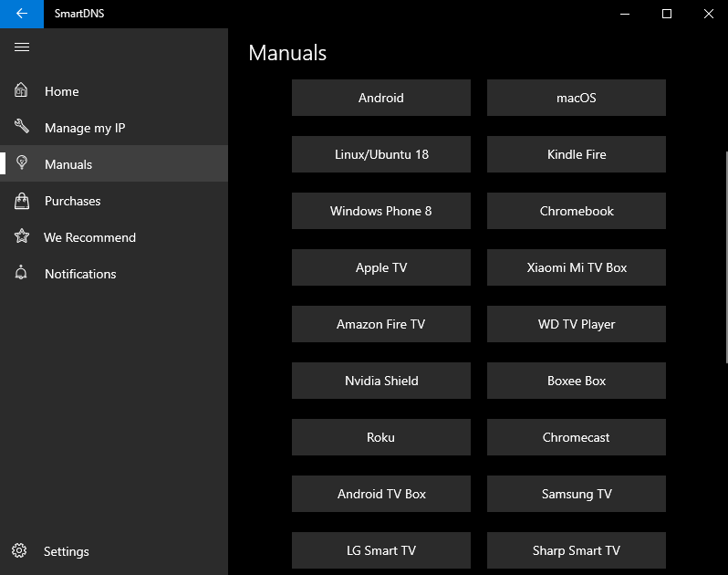This screenshot has height=575, width=728.
Task: Click the vertical scrollbar of manuals list
Action: coord(726,256)
